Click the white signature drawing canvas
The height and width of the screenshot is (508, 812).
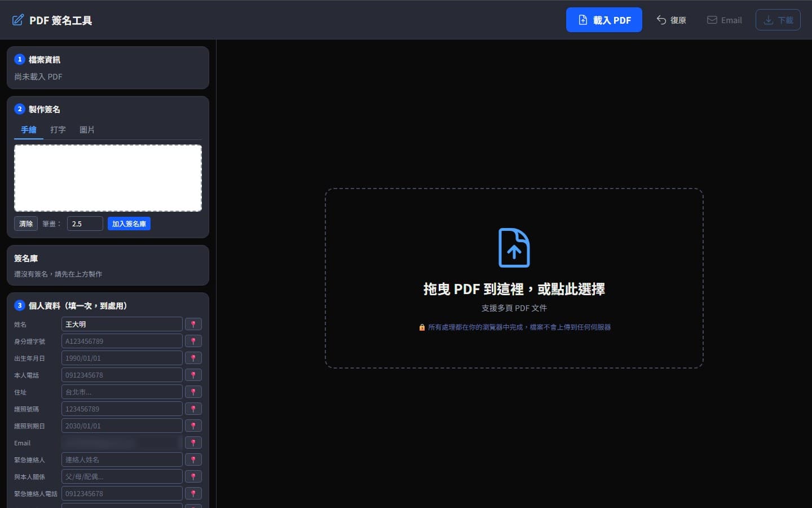point(108,178)
